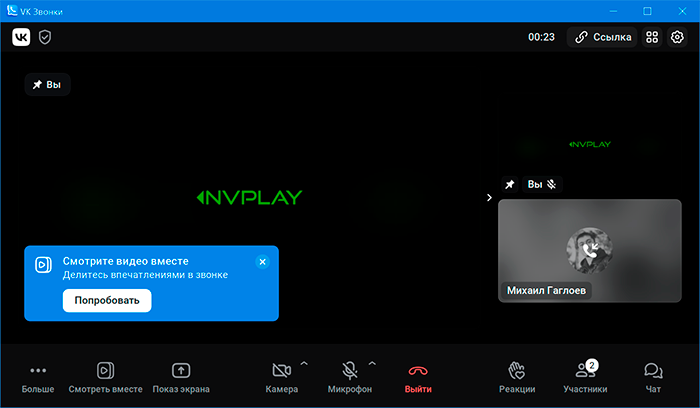The image size is (700, 408).
Task: Open the Реакции panel
Action: pos(517,378)
